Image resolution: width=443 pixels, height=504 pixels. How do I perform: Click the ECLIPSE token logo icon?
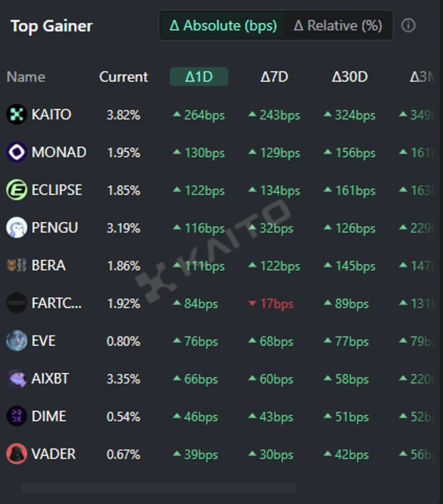coord(17,190)
